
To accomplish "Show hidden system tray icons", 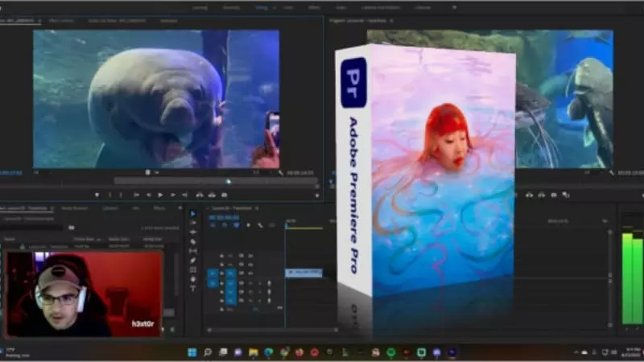I will click(576, 352).
